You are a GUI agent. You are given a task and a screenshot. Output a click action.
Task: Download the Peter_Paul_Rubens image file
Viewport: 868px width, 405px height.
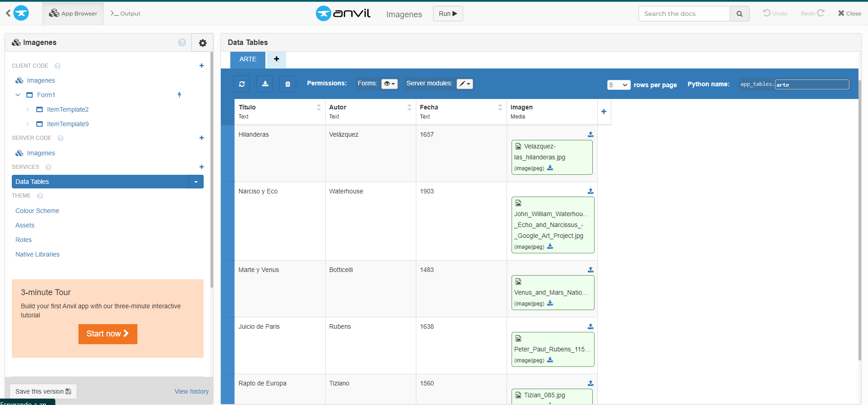coord(550,360)
